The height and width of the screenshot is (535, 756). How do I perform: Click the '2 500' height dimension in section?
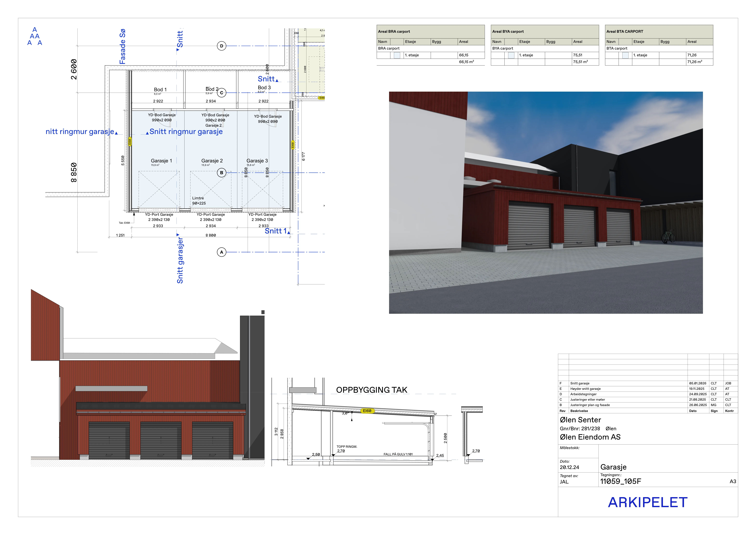(445, 438)
